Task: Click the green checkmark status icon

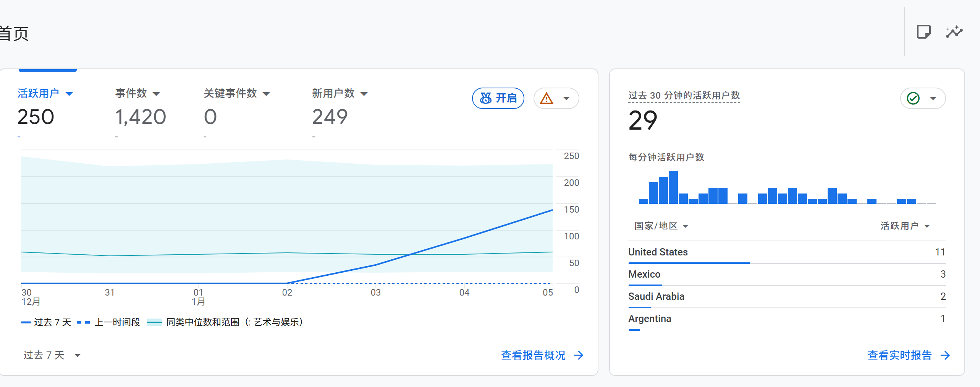Action: click(x=913, y=99)
